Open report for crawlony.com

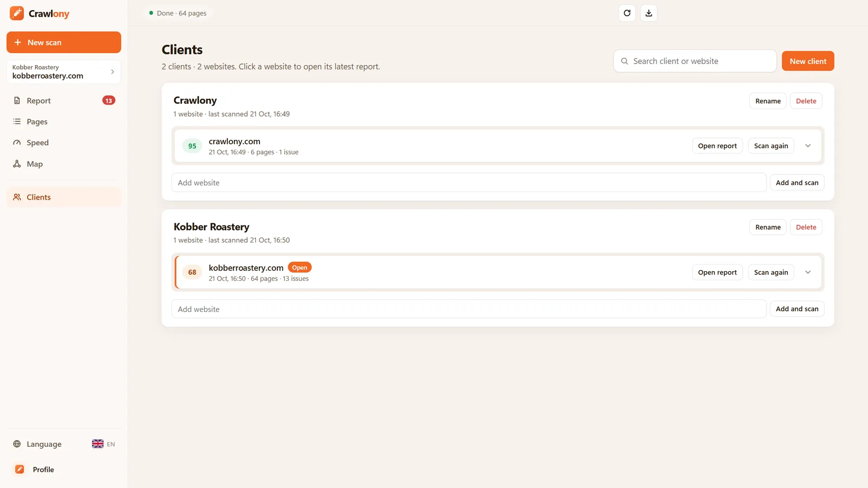[x=717, y=146]
